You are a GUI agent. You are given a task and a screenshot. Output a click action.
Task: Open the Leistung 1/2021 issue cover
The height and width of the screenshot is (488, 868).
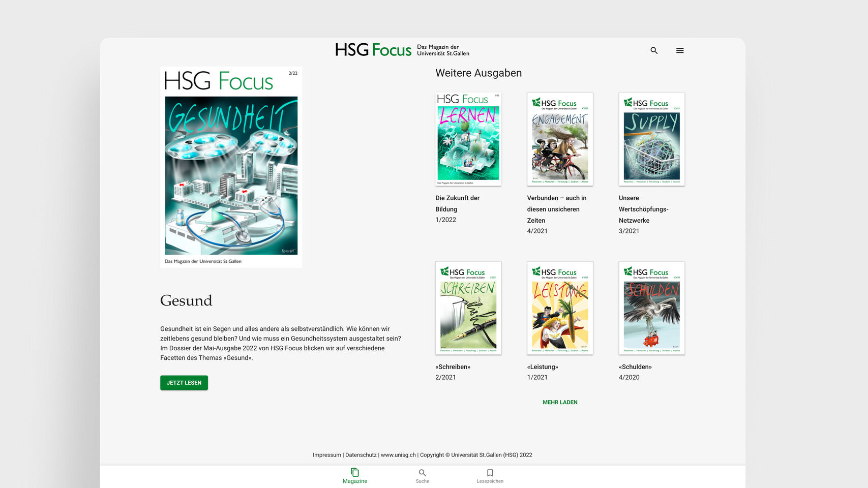(x=560, y=308)
